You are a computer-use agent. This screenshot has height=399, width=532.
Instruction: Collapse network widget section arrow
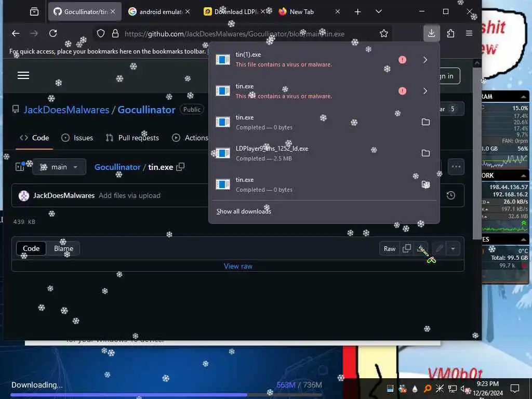(x=524, y=176)
